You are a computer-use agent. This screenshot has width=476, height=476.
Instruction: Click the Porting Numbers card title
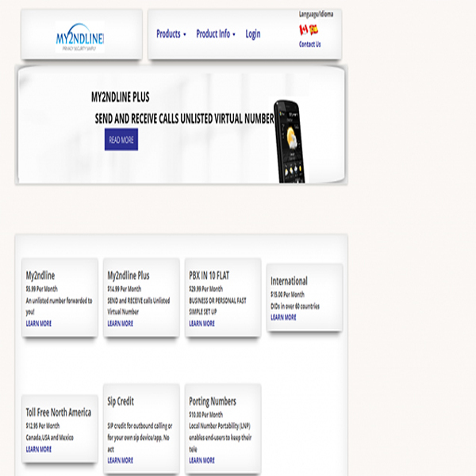coord(213,401)
